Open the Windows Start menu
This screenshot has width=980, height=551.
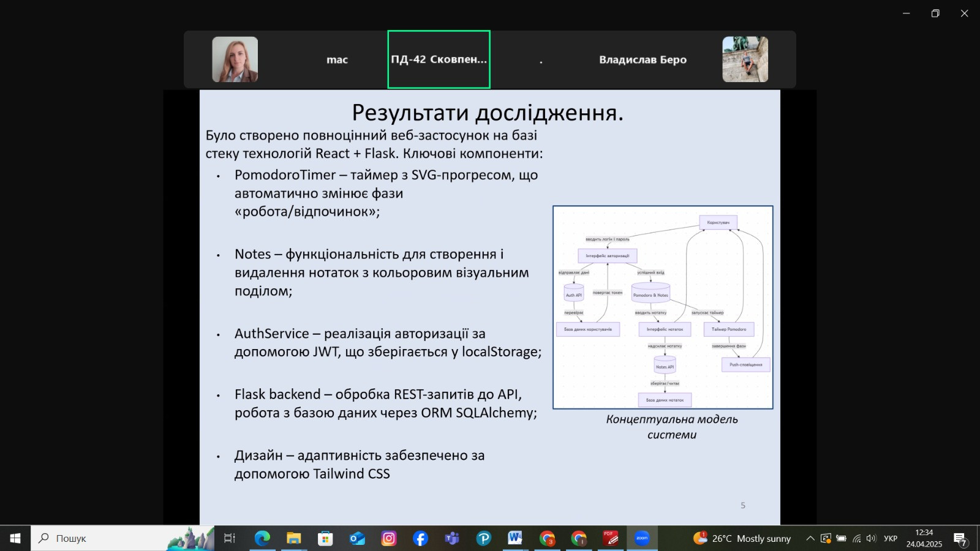click(x=15, y=538)
